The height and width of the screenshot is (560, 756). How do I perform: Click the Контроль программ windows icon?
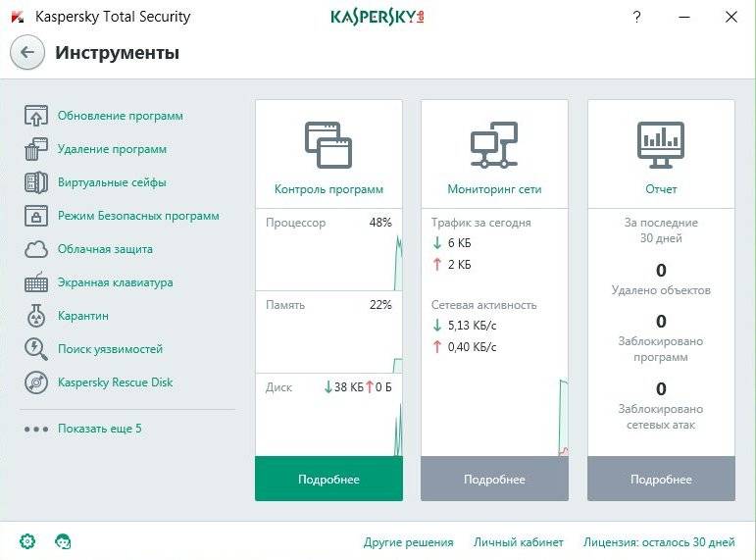coord(328,145)
